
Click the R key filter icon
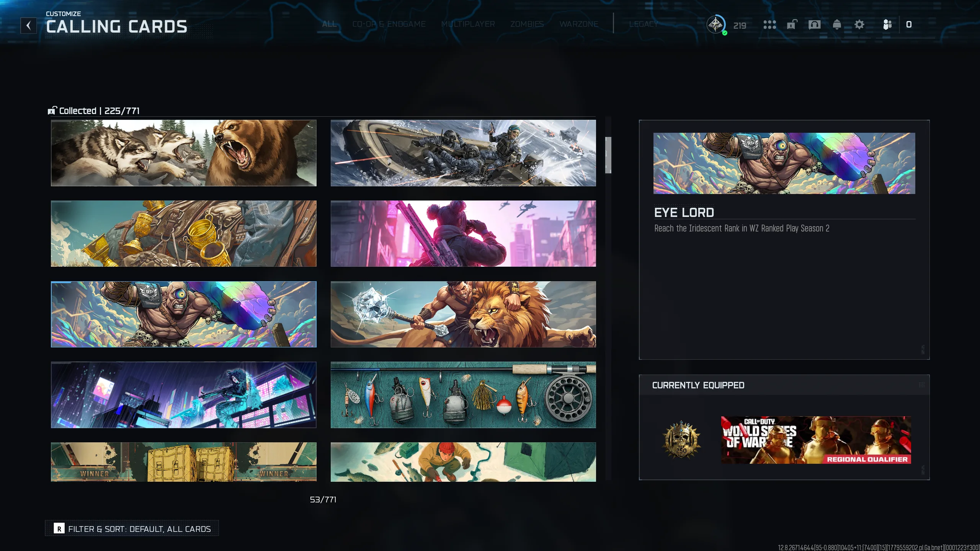pyautogui.click(x=59, y=529)
